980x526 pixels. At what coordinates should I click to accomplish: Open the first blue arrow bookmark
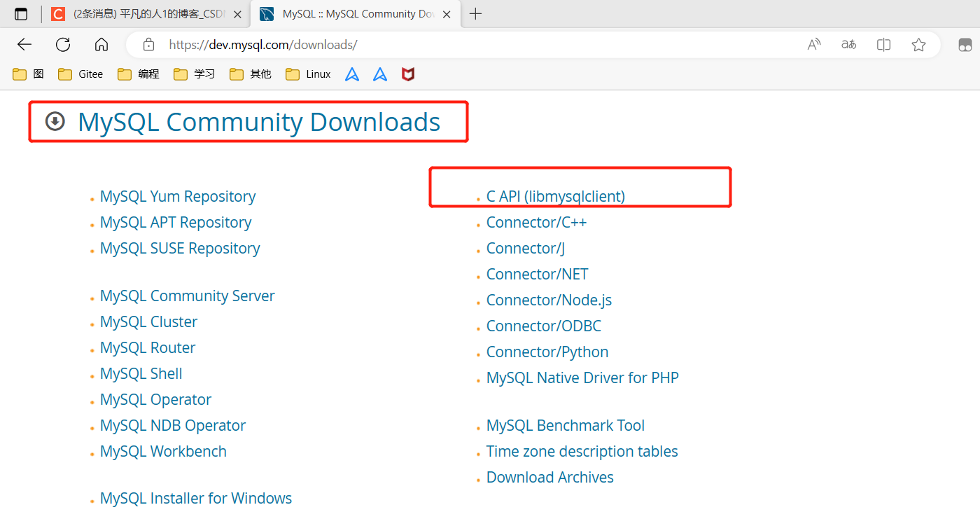[x=352, y=74]
